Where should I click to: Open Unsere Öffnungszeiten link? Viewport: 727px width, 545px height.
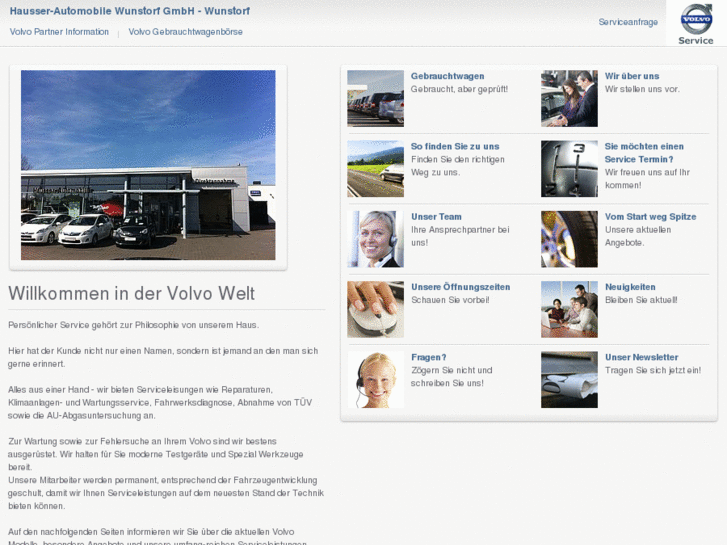[460, 287]
